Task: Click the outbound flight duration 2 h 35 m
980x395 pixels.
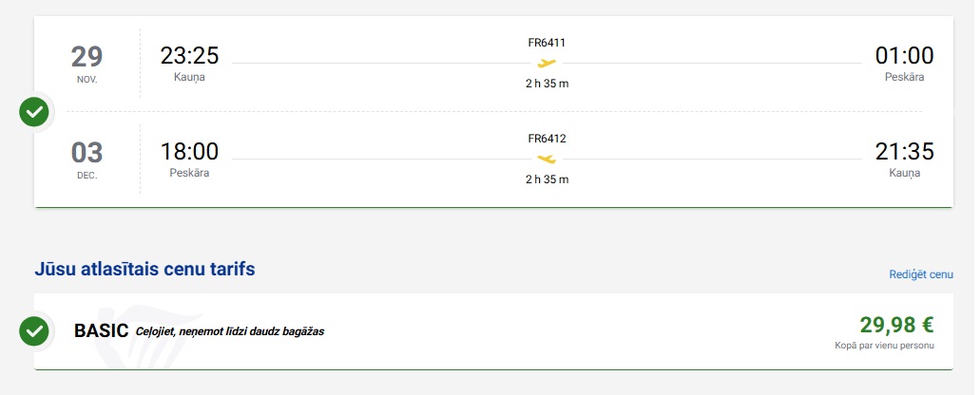Action: (547, 84)
